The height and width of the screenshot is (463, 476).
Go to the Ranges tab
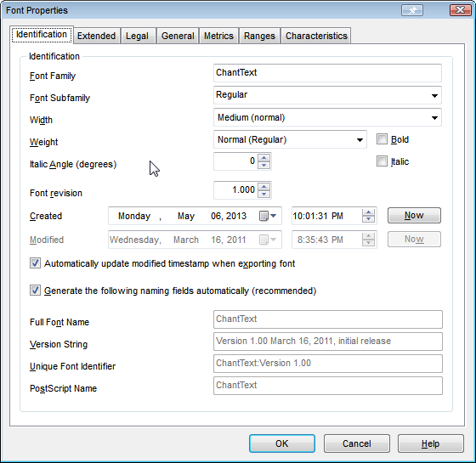click(x=259, y=36)
